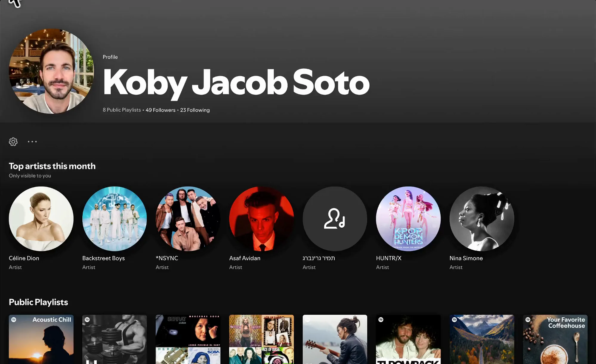Click Koby Jacob Soto's profile photo
Screen dimensions: 596x364
(x=51, y=71)
